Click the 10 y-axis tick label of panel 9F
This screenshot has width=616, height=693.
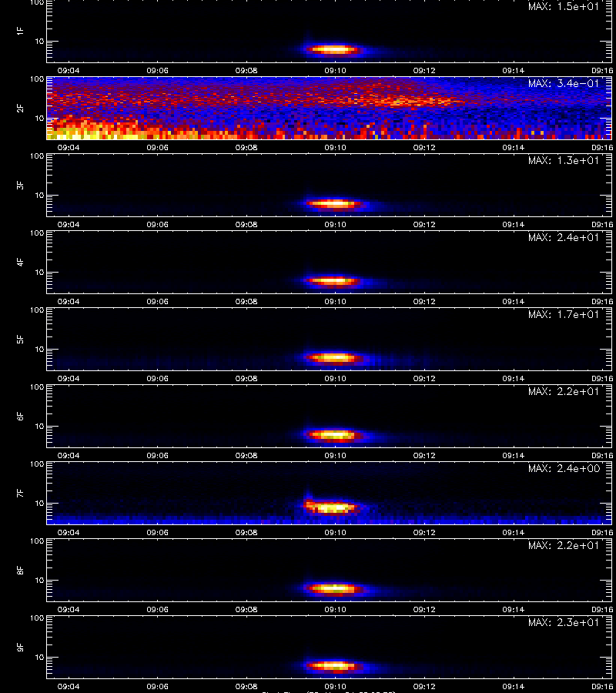[x=39, y=658]
